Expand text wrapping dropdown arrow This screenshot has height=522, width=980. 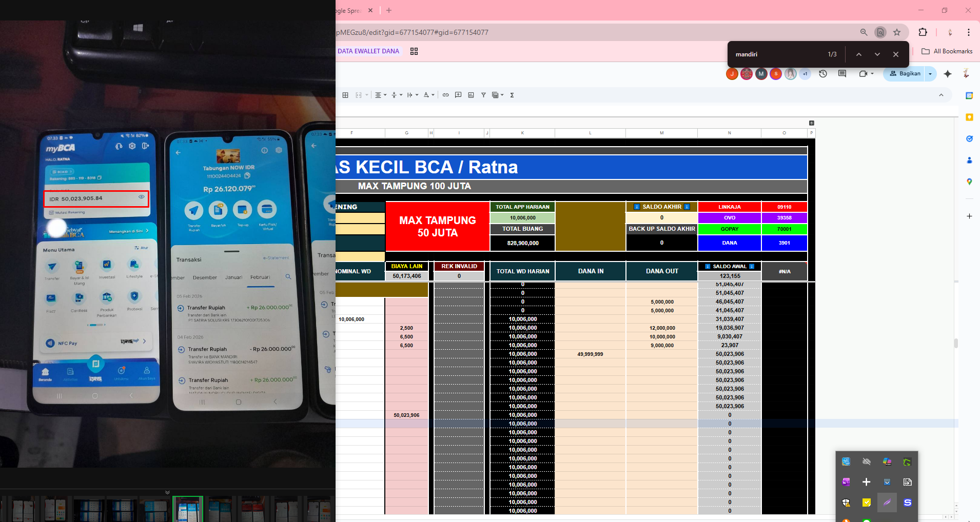point(417,95)
